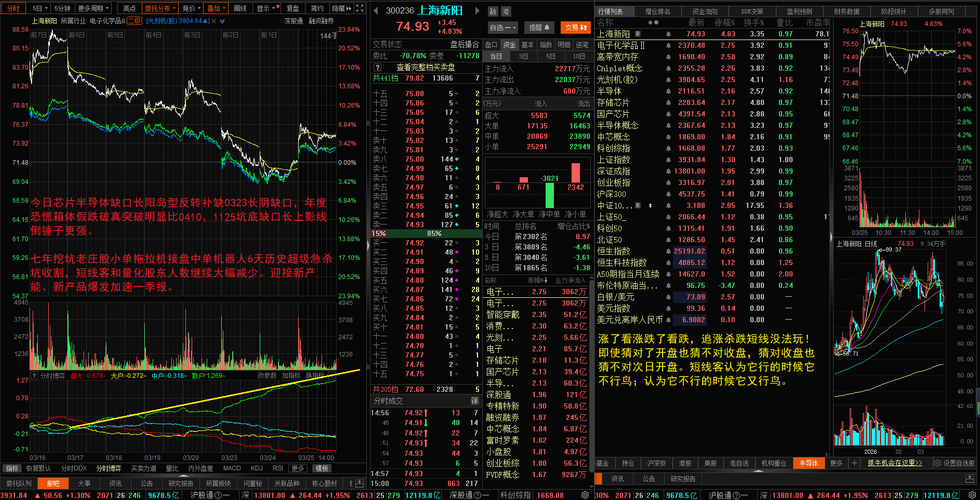Viewport: 980px width, 500px height.
Task: Open the 更多周期 dropdown
Action: (94, 9)
